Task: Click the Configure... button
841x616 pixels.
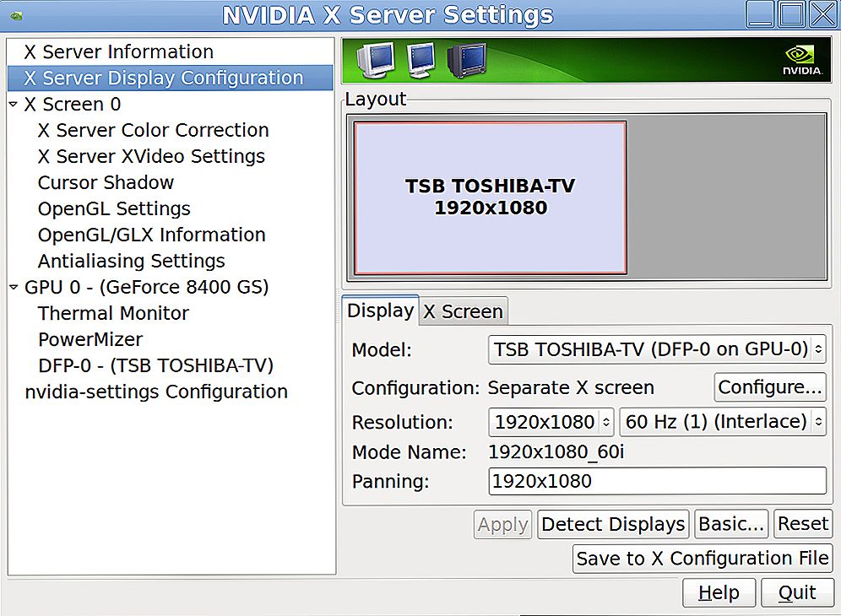Action: coord(770,387)
